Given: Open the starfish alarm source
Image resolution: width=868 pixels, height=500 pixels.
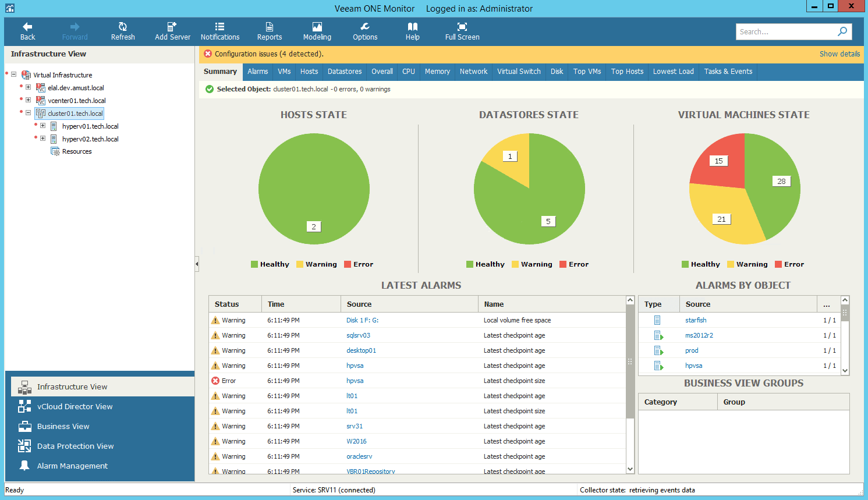Looking at the screenshot, I should click(x=696, y=320).
